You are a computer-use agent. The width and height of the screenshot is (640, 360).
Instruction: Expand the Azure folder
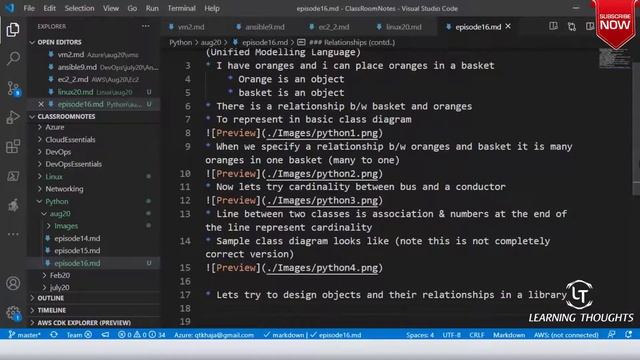pyautogui.click(x=55, y=127)
